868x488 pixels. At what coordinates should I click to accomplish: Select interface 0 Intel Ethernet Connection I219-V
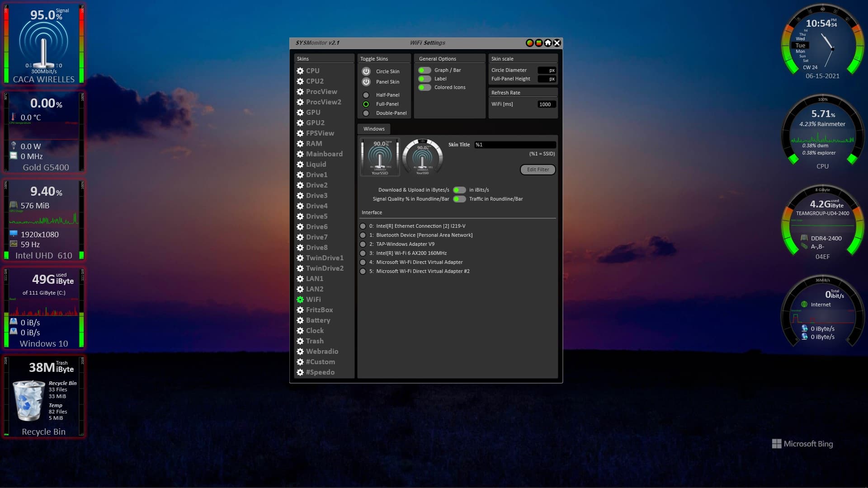(363, 226)
